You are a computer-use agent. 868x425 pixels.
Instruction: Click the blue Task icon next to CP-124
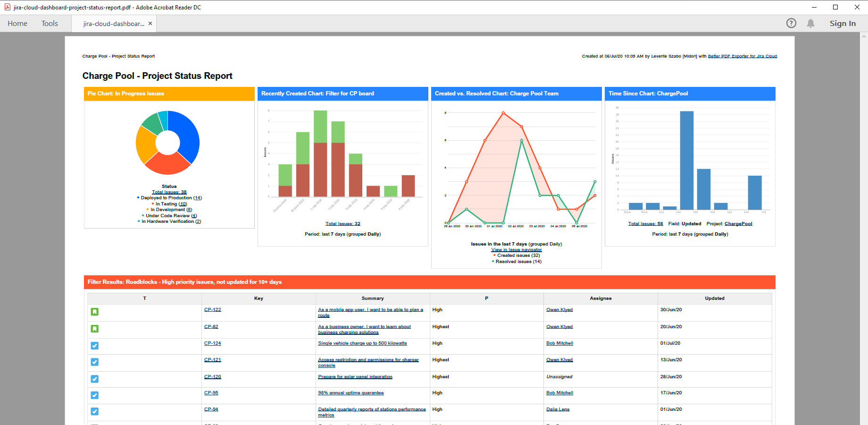coord(95,346)
